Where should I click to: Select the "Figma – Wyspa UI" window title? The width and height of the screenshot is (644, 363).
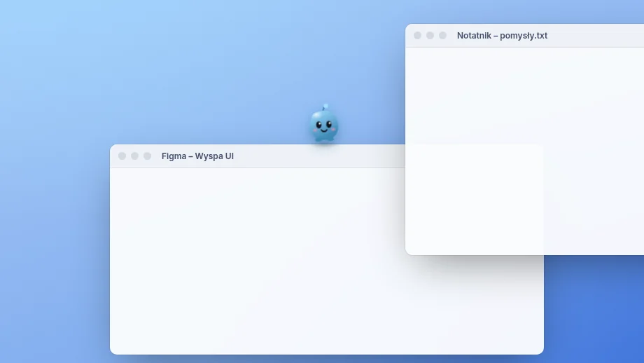coord(197,156)
